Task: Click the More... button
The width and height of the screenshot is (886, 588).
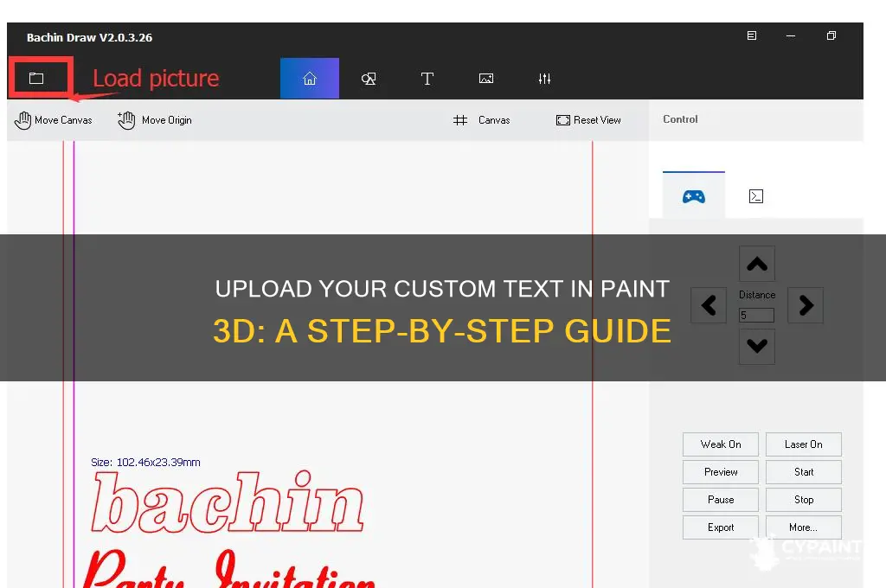Action: (804, 527)
